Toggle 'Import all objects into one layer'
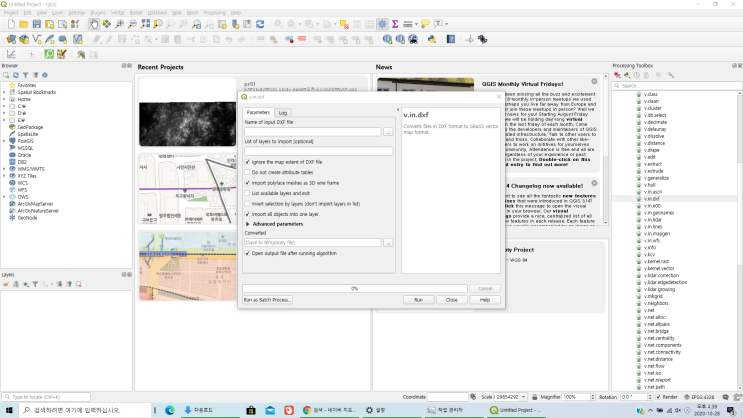The width and height of the screenshot is (743, 418). click(247, 214)
